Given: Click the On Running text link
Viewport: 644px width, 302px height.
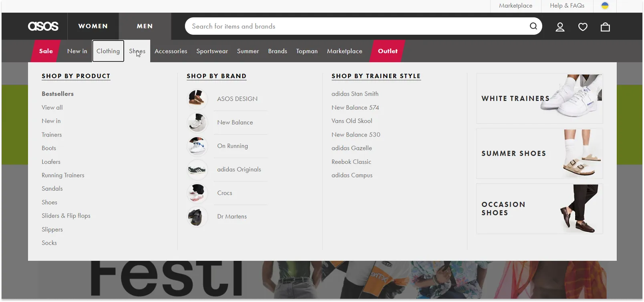Looking at the screenshot, I should click(232, 146).
